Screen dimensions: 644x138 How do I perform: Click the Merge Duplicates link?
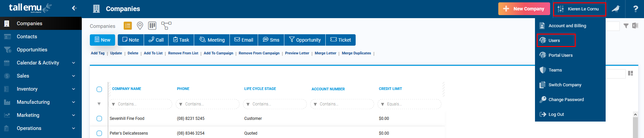(356, 53)
